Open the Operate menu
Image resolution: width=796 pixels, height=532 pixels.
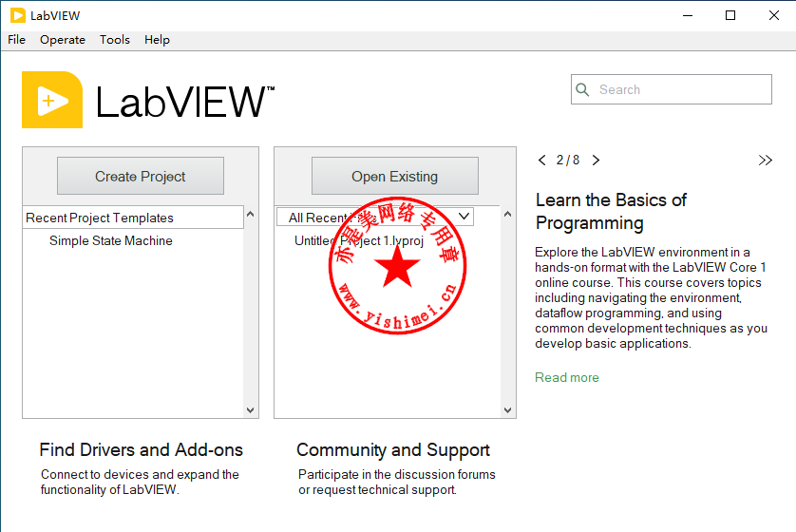[x=63, y=40]
